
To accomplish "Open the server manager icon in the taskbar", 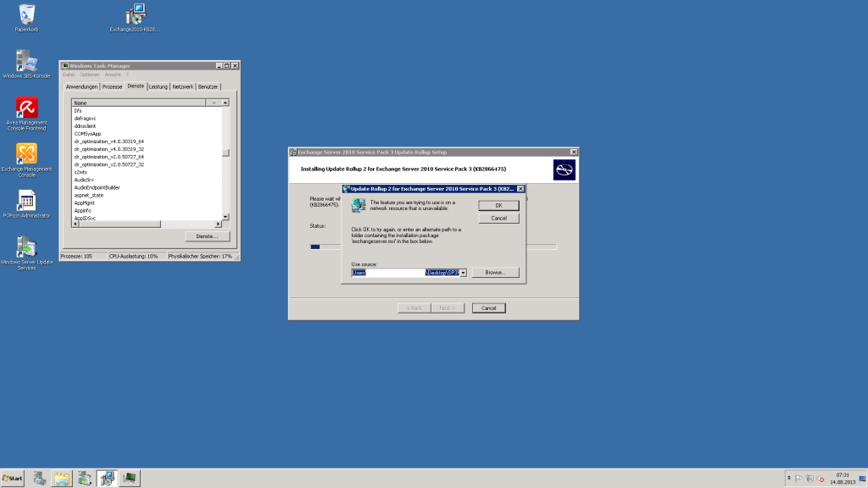I will pyautogui.click(x=39, y=478).
